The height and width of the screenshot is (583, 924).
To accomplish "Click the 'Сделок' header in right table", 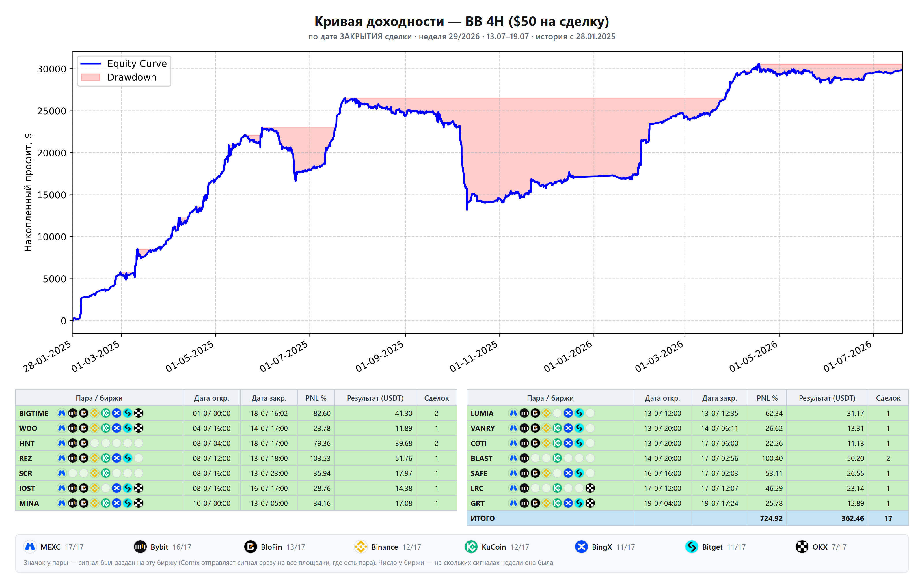I will click(888, 398).
